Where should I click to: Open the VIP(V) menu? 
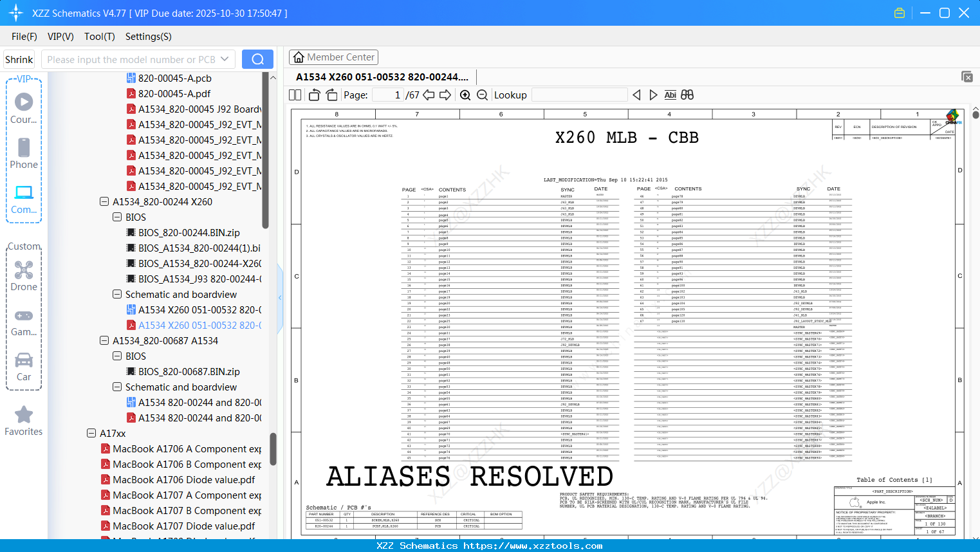point(60,37)
